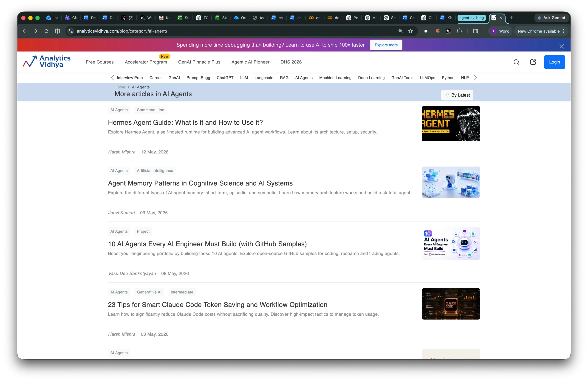The height and width of the screenshot is (382, 588).
Task: Open 23 Tips Claude Code article
Action: pos(218,305)
